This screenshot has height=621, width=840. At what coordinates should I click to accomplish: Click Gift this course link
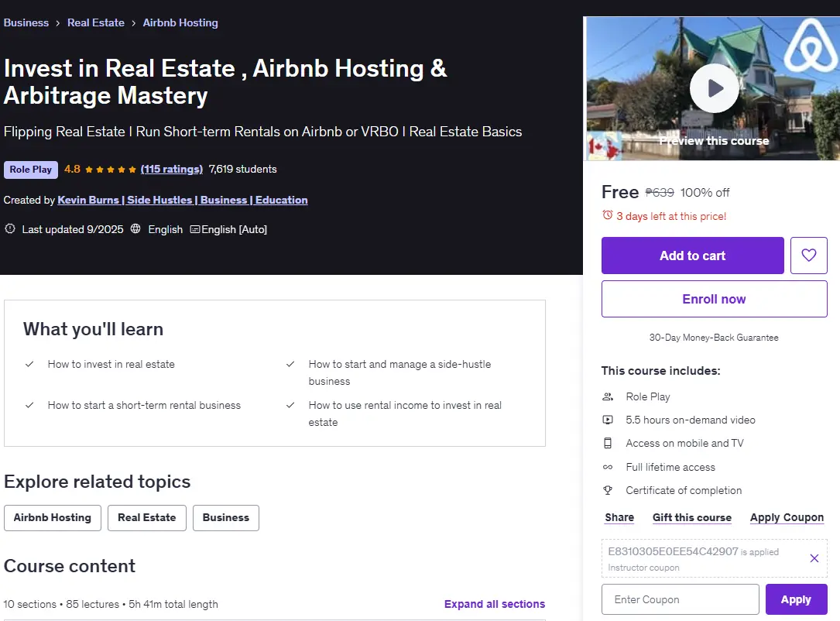(691, 517)
